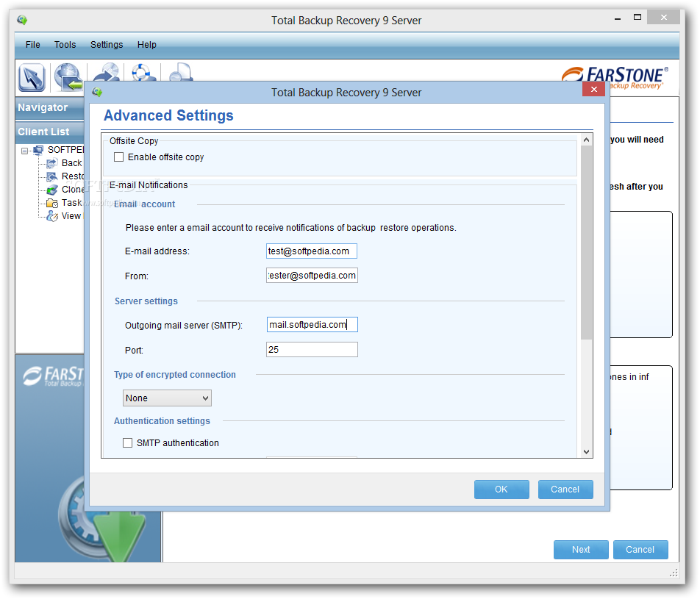Click the globe with green arrow toolbar icon
700x599 pixels.
(x=68, y=76)
